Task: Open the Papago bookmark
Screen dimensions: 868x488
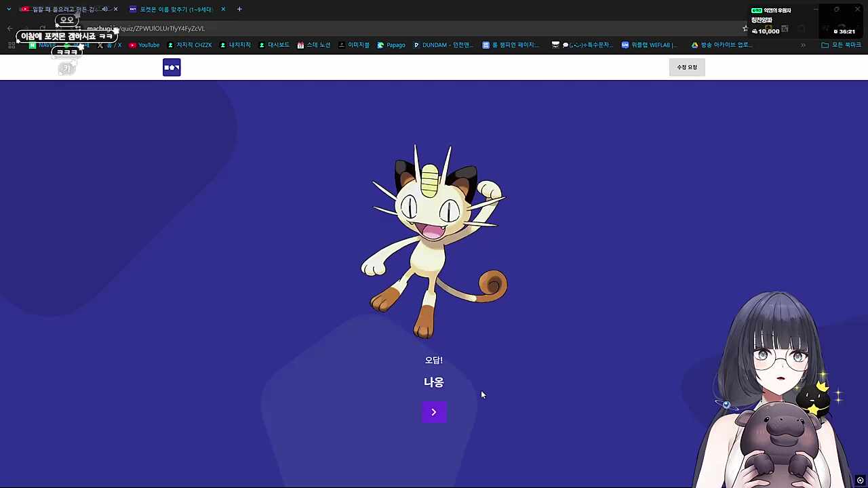Action: [391, 45]
